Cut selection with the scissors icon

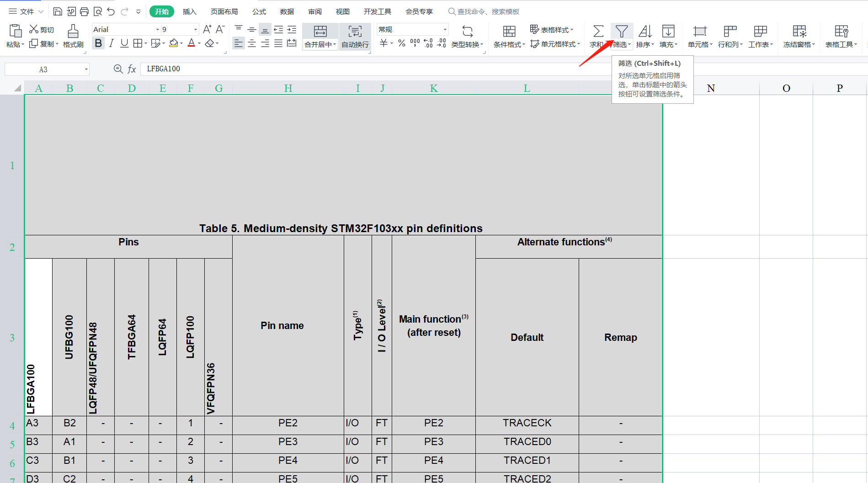(34, 29)
